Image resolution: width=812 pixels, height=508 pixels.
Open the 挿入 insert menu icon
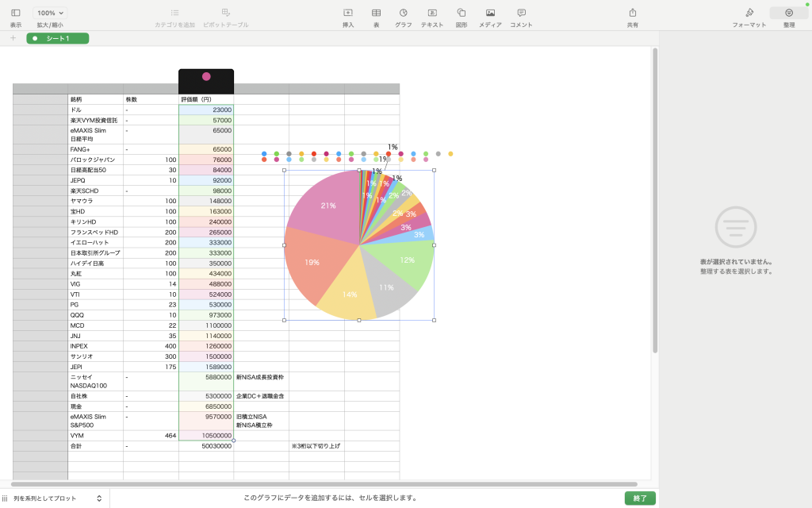point(347,13)
